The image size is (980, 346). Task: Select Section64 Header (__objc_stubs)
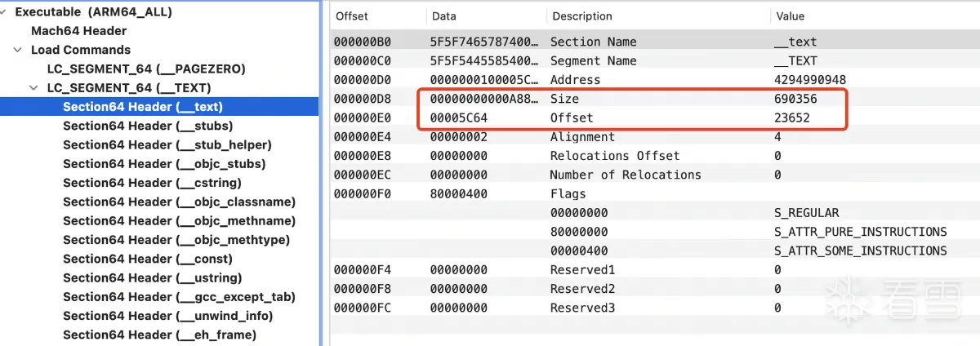[163, 164]
